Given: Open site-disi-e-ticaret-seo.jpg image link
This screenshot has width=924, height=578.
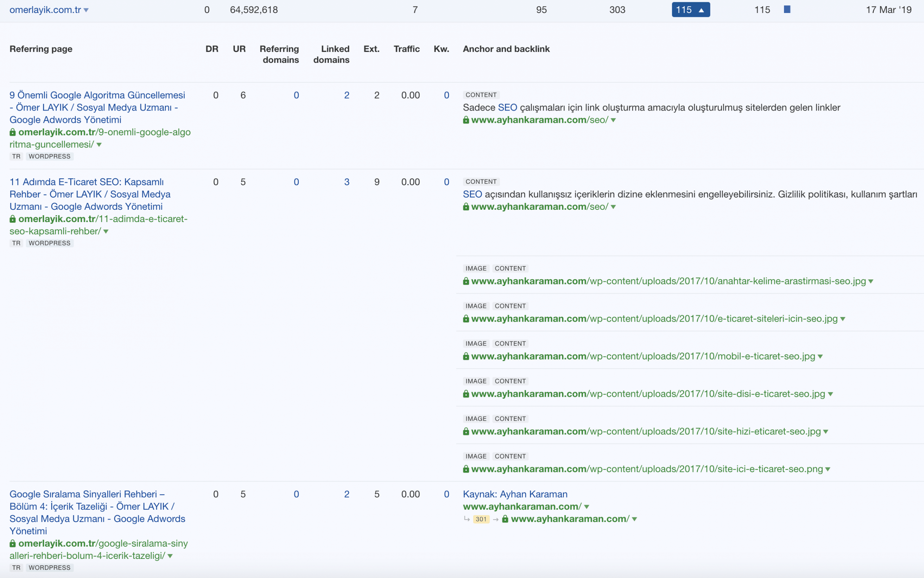Looking at the screenshot, I should coord(648,394).
